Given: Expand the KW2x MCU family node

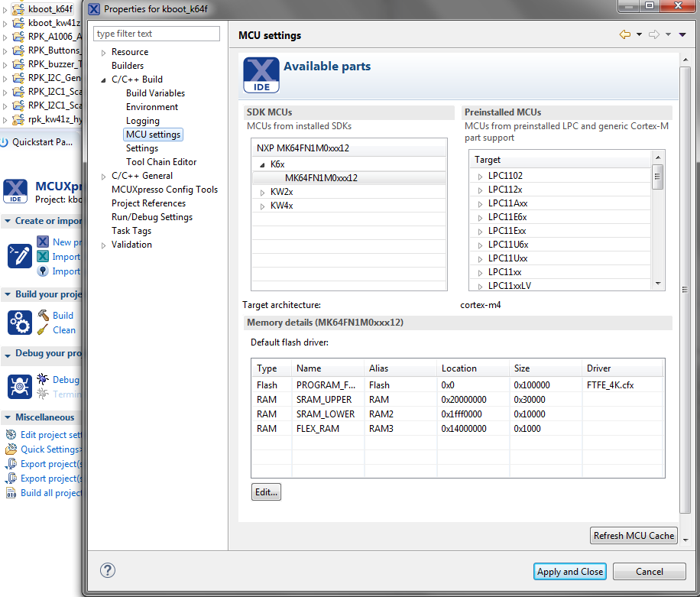Looking at the screenshot, I should tap(263, 193).
